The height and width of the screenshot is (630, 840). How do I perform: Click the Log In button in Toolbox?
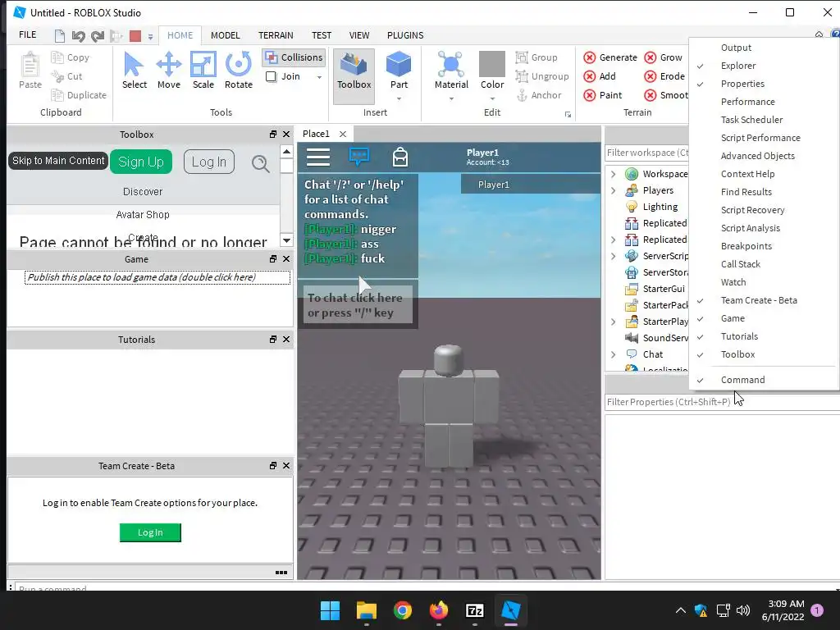(x=209, y=162)
